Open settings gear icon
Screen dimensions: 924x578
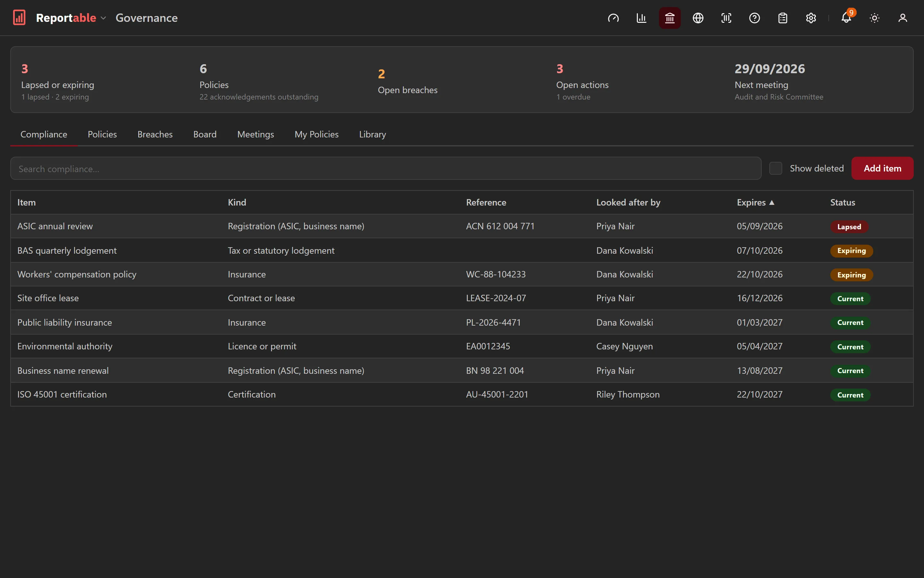(811, 18)
